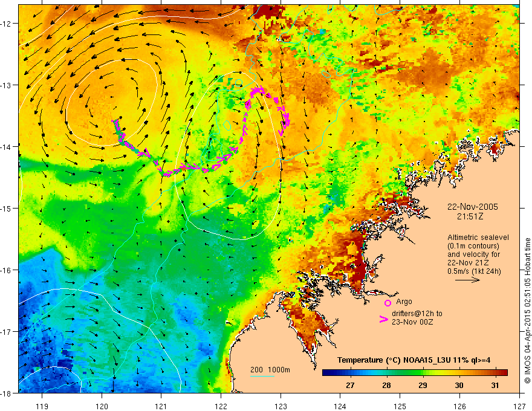532x411 pixels.
Task: Click the longitude axis label 122
Action: [221, 406]
